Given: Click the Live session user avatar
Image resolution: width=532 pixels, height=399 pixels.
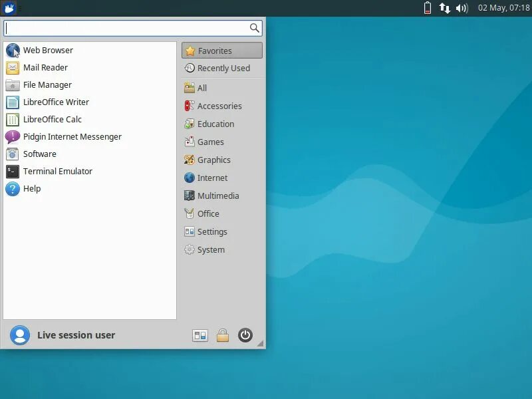Looking at the screenshot, I should click(x=20, y=335).
